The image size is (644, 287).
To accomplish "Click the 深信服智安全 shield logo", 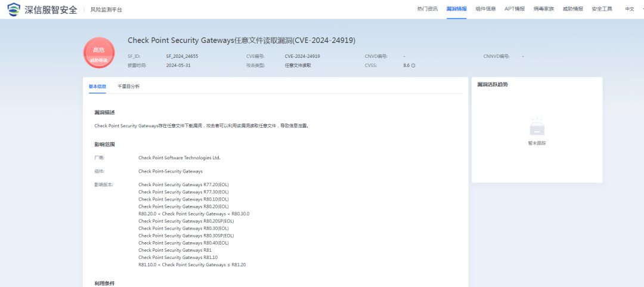I will pyautogui.click(x=14, y=9).
